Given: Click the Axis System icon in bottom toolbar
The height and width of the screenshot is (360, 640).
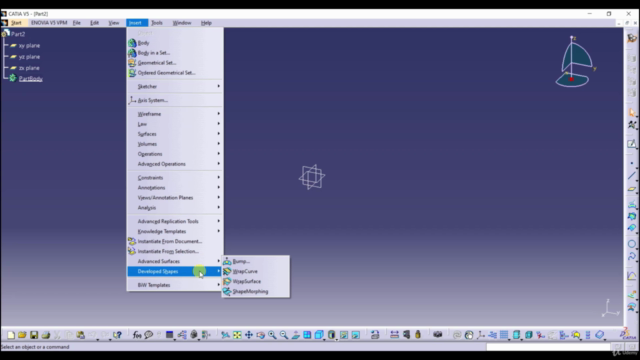Looking at the screenshot, I should point(481,335).
